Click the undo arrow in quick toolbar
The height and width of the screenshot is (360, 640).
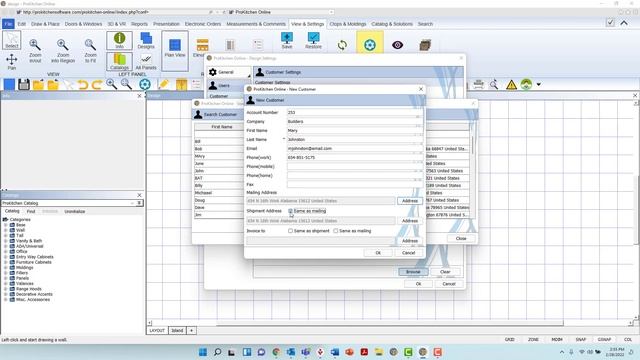[x=82, y=84]
